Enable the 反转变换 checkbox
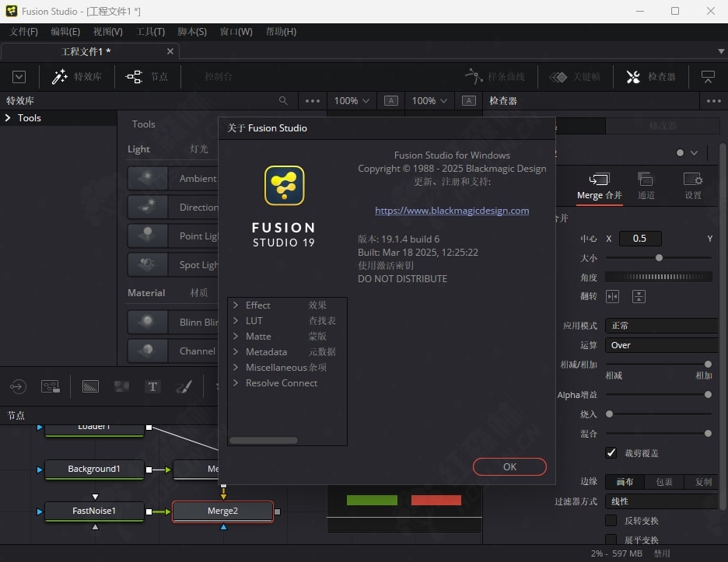Screen dimensions: 728x562 coord(611,520)
